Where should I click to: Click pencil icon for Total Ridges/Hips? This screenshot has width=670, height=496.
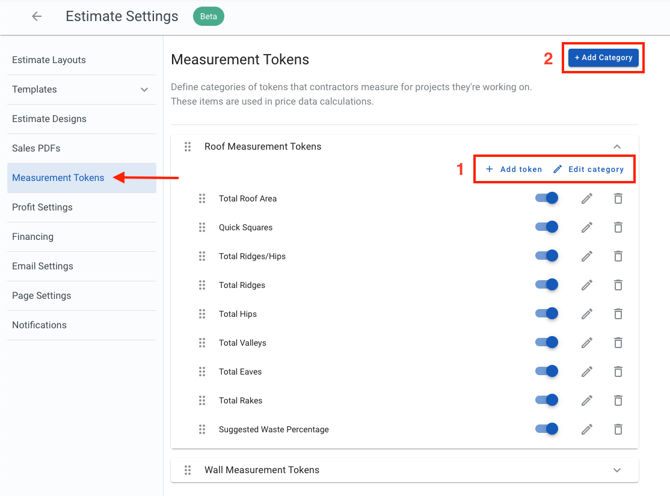pyautogui.click(x=587, y=257)
